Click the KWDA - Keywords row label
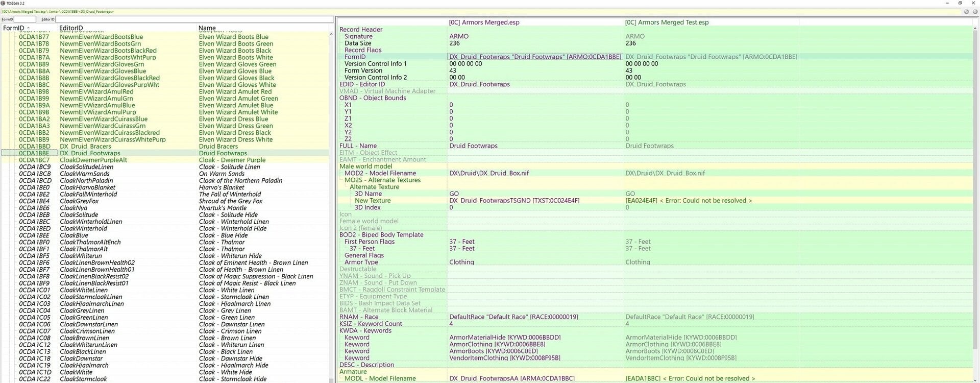Screen dimensions: 980x383 pos(365,330)
